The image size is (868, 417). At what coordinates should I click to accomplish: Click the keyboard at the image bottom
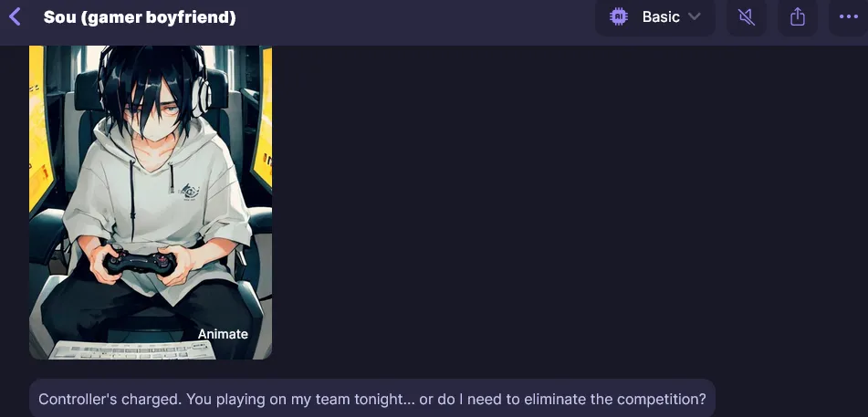133,350
